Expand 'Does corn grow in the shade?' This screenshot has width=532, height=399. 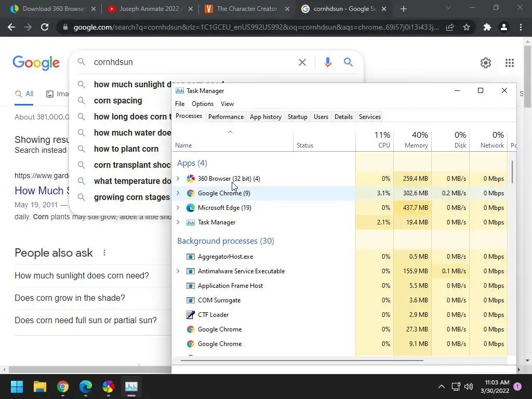point(92,298)
